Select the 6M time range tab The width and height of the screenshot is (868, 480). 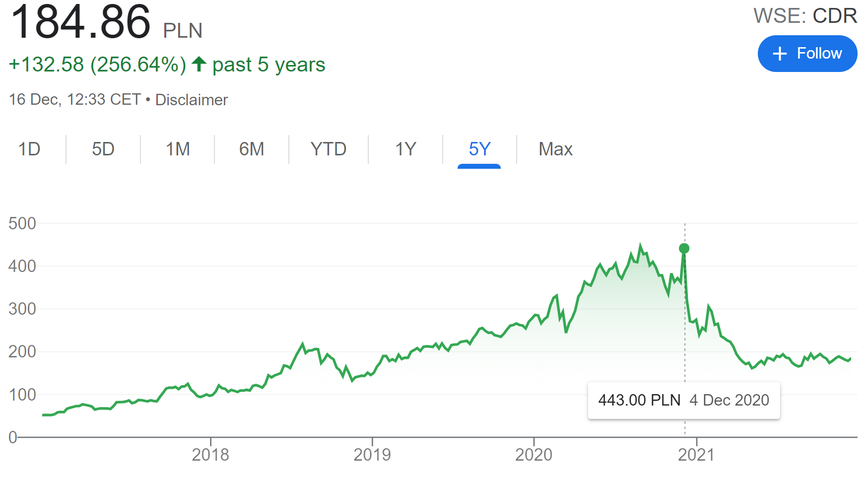click(252, 149)
